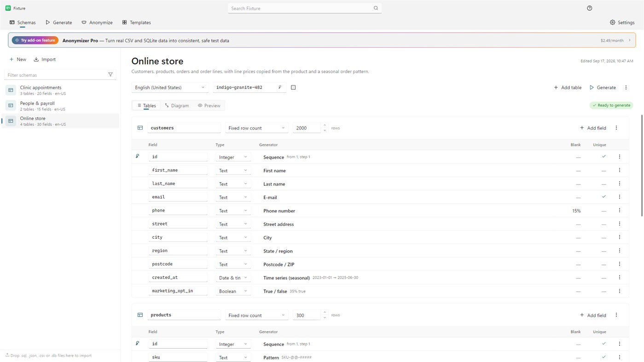Click Generate next to Add table

(603, 87)
